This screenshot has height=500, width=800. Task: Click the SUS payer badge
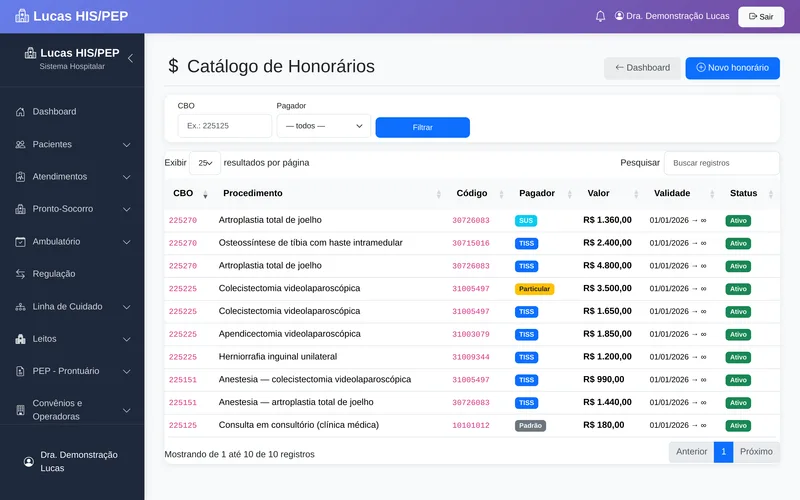[526, 220]
